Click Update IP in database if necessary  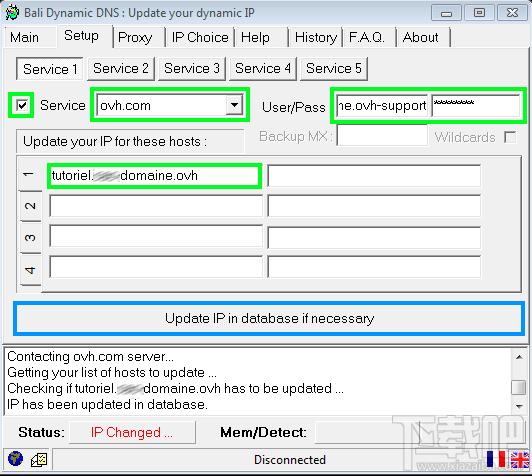coord(269,318)
